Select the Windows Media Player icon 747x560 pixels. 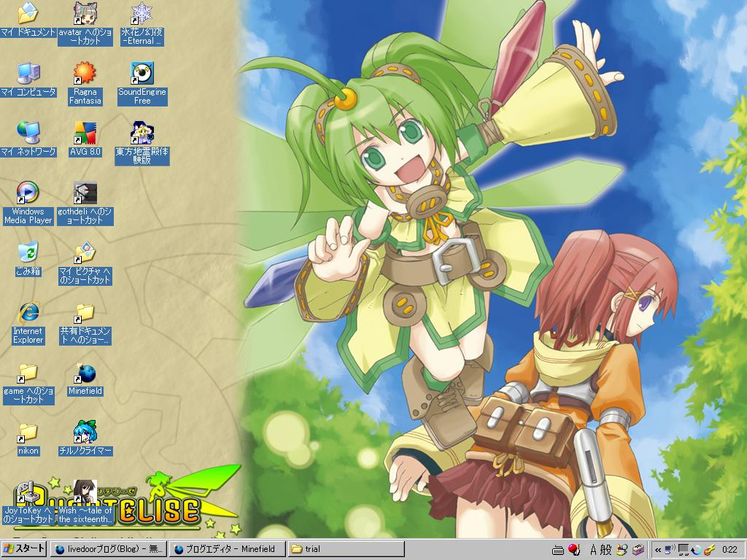point(28,192)
